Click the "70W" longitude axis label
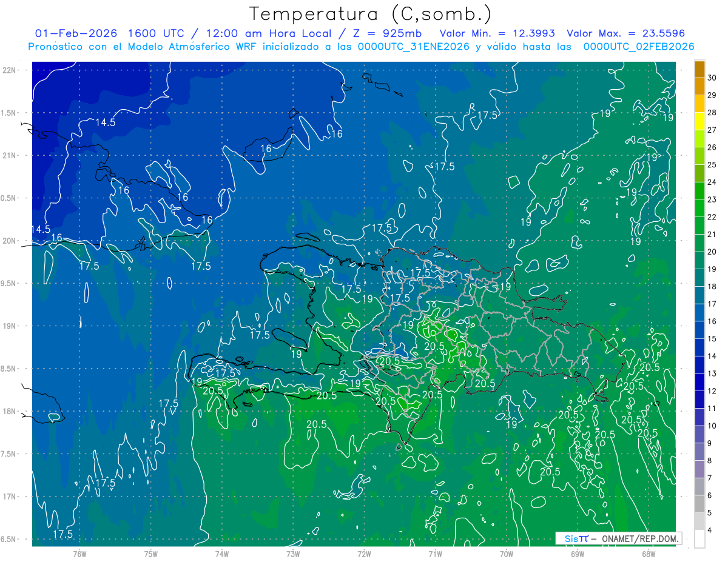Image resolution: width=728 pixels, height=562 pixels. click(507, 554)
